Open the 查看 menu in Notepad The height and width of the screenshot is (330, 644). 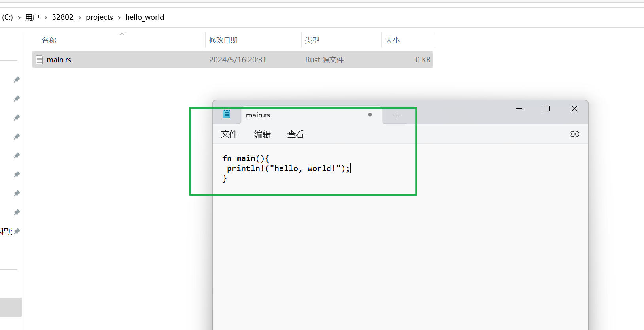[x=295, y=134]
